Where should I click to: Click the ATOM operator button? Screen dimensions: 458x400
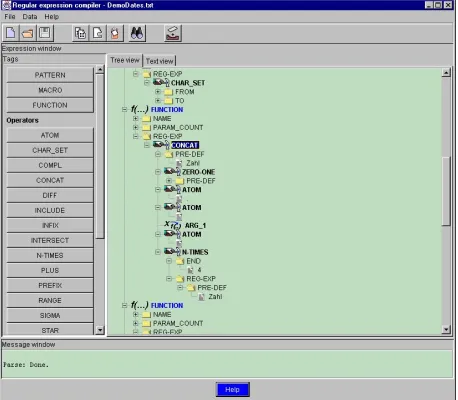(x=50, y=135)
